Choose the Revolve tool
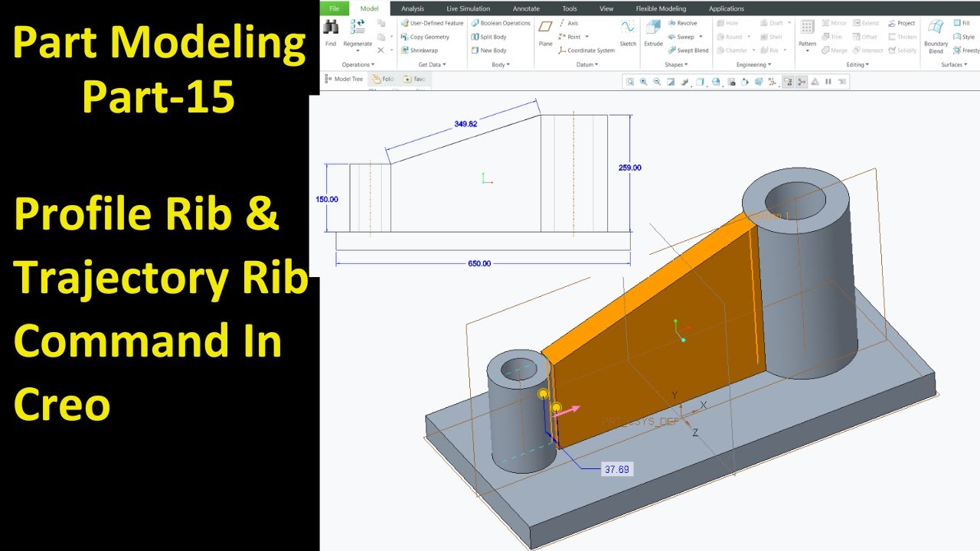This screenshot has width=980, height=551. (x=682, y=23)
